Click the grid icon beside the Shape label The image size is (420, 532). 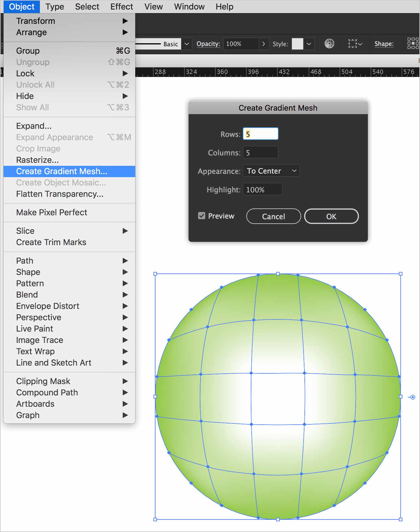[x=413, y=44]
